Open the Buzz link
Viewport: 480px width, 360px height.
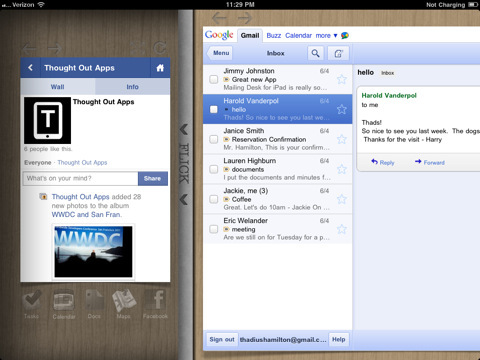click(x=274, y=36)
